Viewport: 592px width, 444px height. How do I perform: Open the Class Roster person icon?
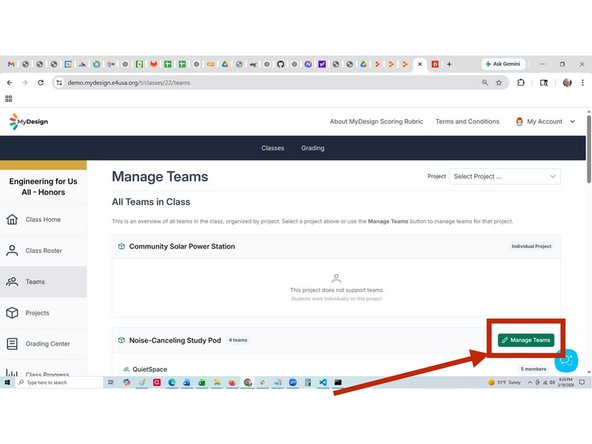coord(12,250)
